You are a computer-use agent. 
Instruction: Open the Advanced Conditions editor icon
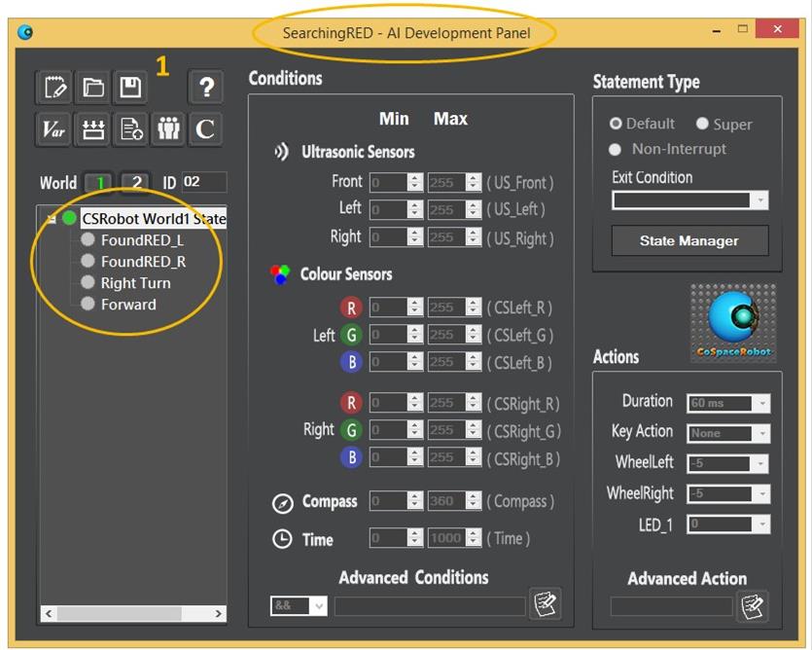click(x=545, y=604)
